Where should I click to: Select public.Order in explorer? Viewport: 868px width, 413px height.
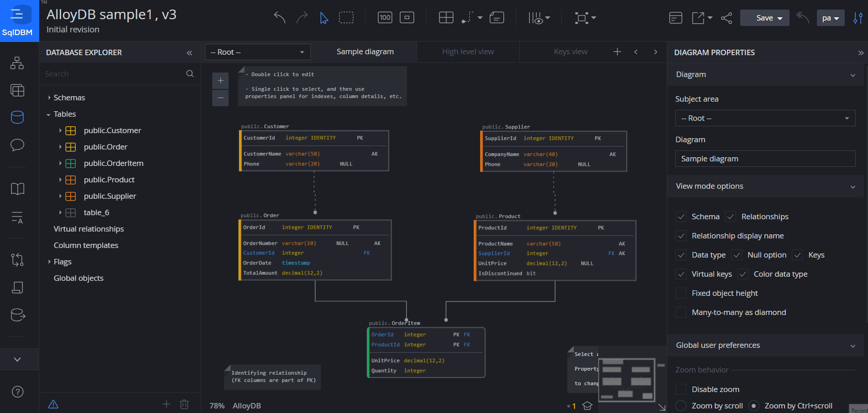(105, 147)
